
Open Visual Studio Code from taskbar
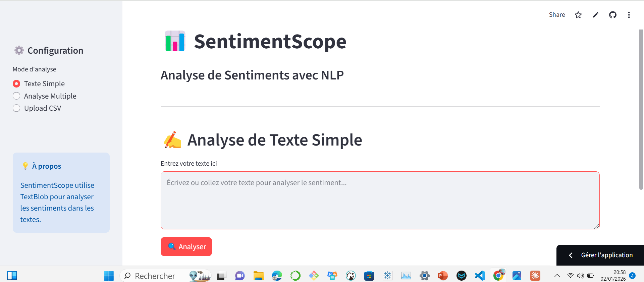(480, 276)
